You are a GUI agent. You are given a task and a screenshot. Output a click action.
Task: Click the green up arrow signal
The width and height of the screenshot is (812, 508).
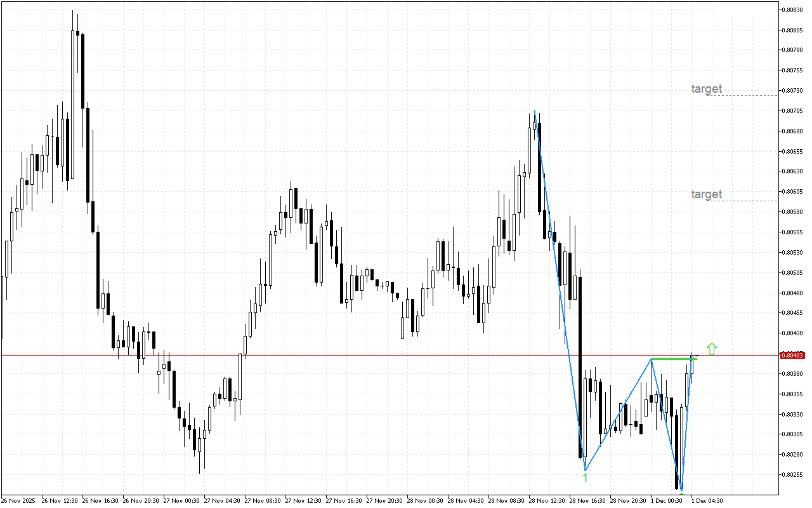coord(712,349)
